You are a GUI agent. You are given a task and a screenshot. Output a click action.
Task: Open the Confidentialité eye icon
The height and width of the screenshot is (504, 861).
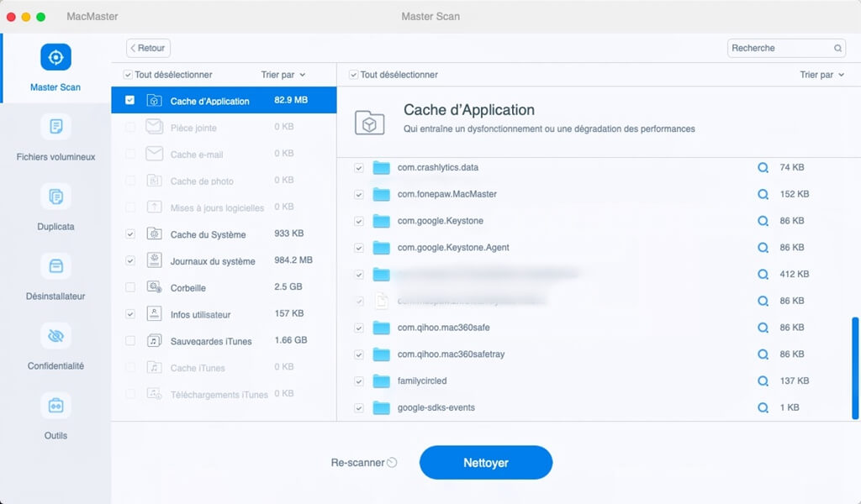pyautogui.click(x=55, y=336)
